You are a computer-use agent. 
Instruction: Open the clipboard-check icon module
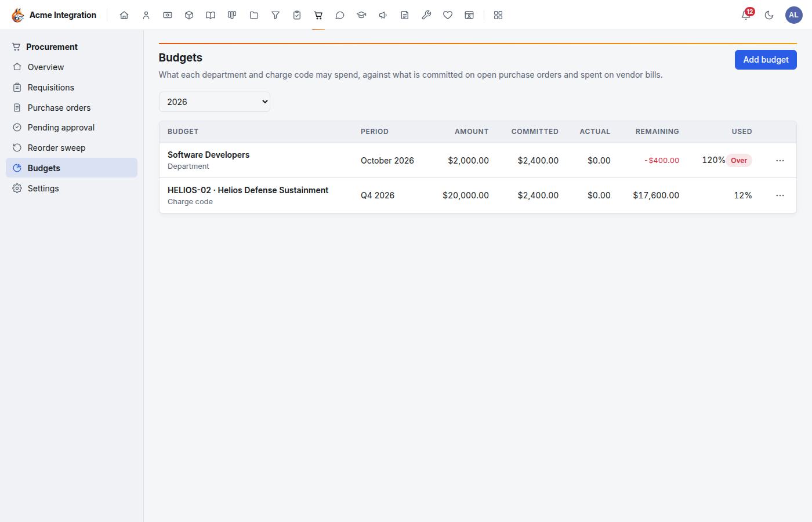point(297,15)
